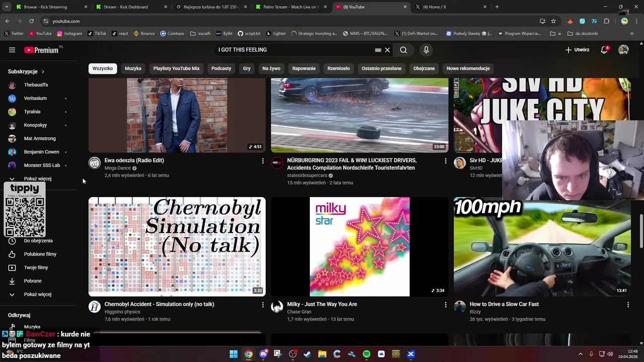
Task: Select the Gry filter chip
Action: point(247,68)
